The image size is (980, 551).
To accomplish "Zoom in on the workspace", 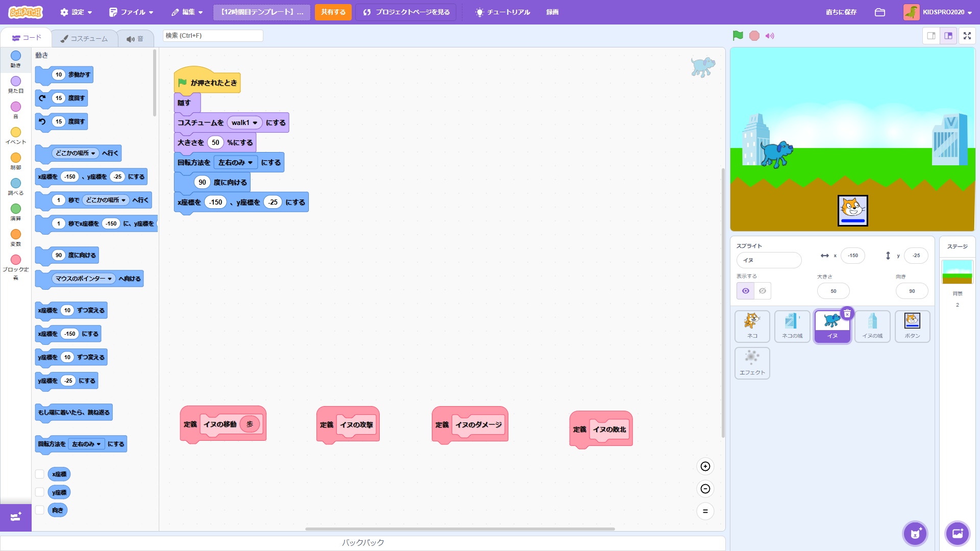I will tap(705, 466).
